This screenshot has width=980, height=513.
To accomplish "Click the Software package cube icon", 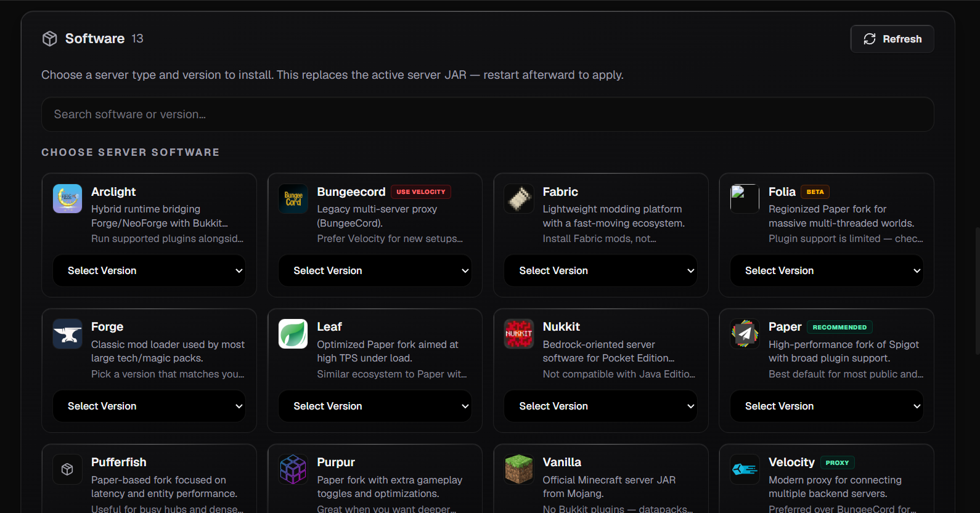I will coord(50,39).
